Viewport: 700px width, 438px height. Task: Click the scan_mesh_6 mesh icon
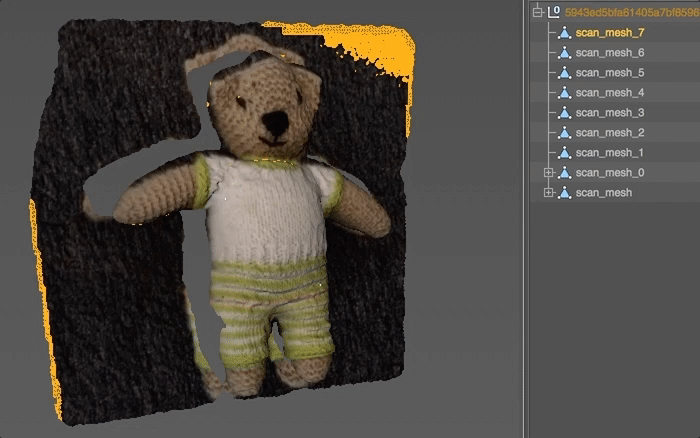point(564,53)
